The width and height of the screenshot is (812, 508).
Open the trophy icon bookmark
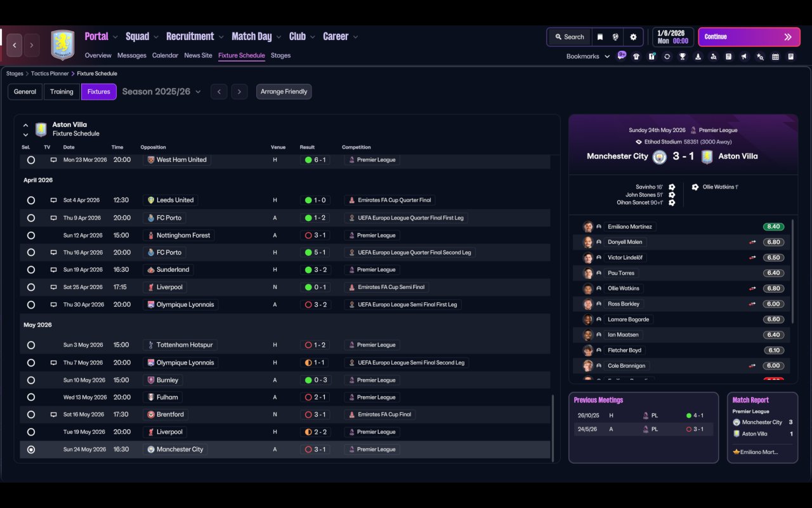683,57
